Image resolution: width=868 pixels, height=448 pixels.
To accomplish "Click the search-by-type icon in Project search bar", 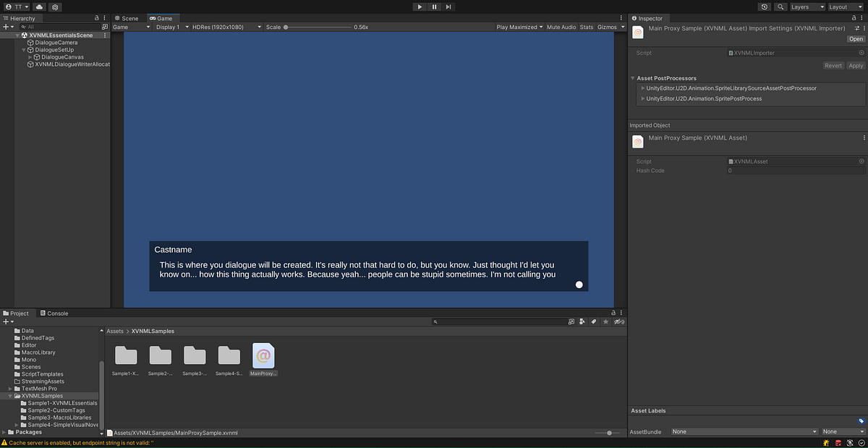I will [x=572, y=321].
